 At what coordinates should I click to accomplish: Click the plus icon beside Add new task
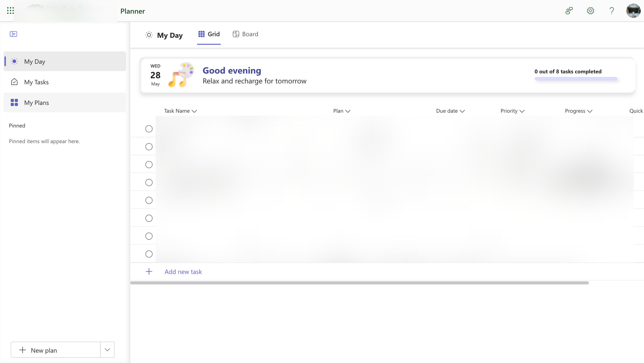(x=149, y=272)
